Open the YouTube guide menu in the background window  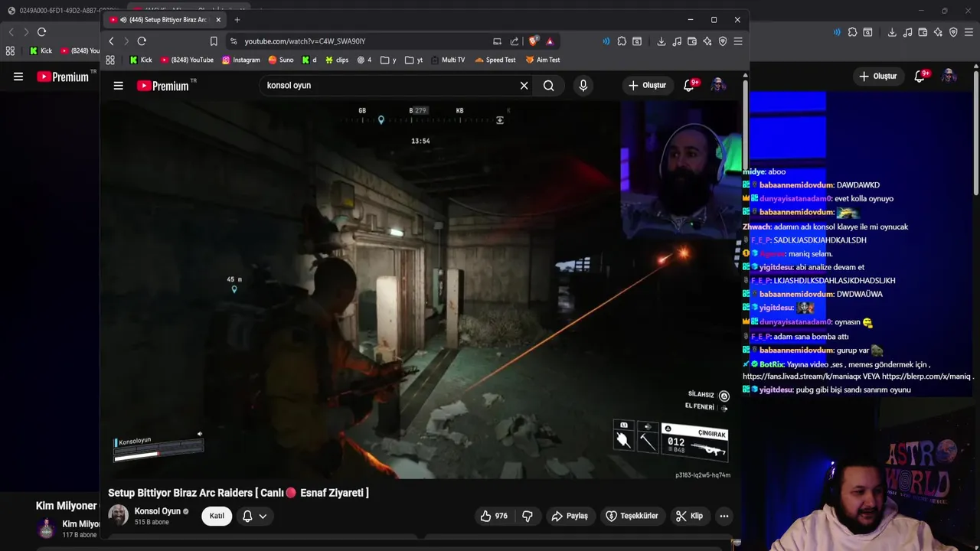pos(18,77)
